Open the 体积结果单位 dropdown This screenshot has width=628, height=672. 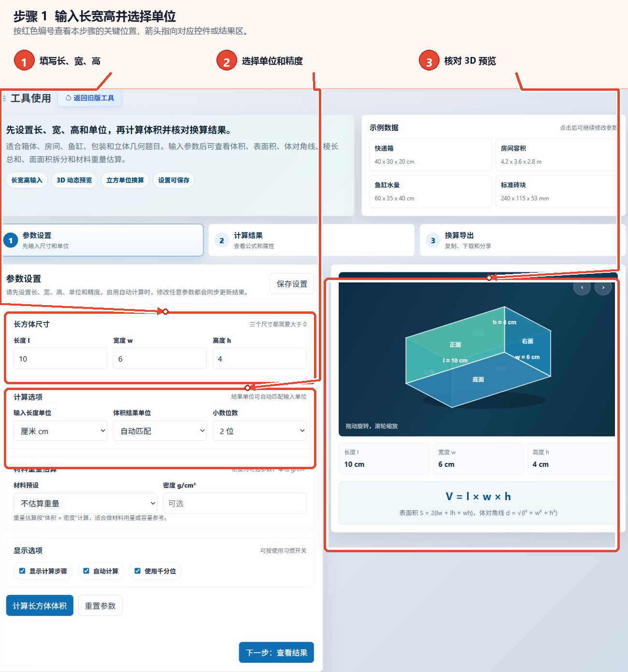[160, 431]
